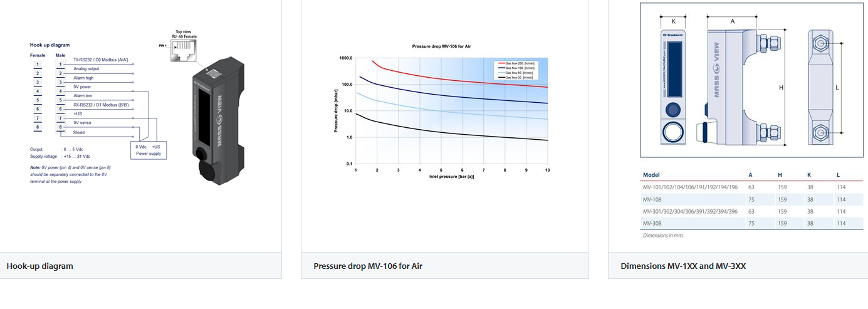868x309 pixels.
Task: Click the Power supply box in diagram
Action: 149,150
